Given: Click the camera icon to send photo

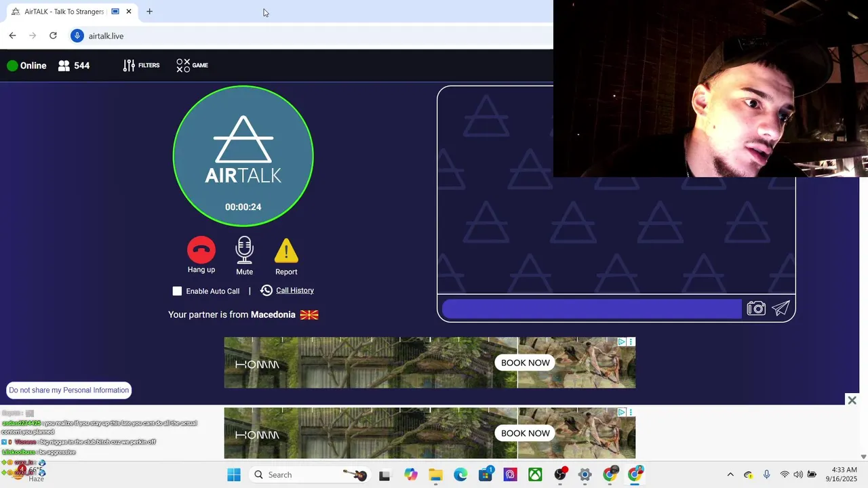Looking at the screenshot, I should coord(756,309).
